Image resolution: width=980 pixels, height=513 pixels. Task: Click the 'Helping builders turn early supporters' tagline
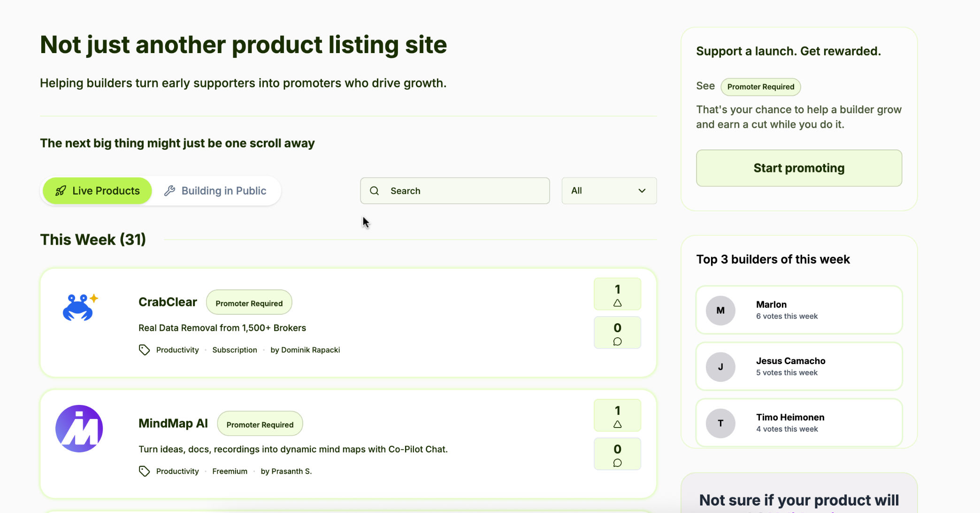coord(243,83)
